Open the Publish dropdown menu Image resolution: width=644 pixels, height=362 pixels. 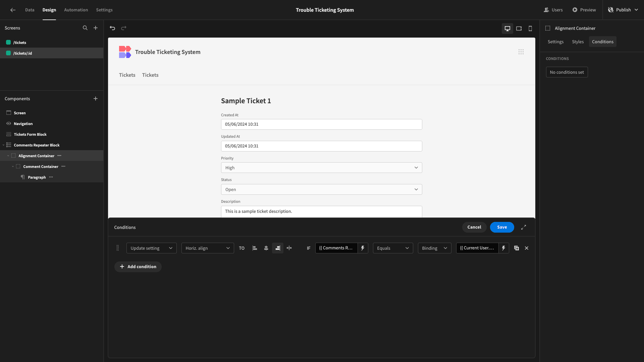click(x=623, y=10)
